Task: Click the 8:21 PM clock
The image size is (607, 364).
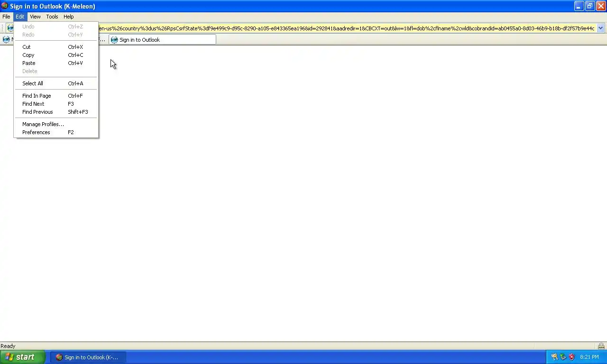Action: tap(589, 357)
